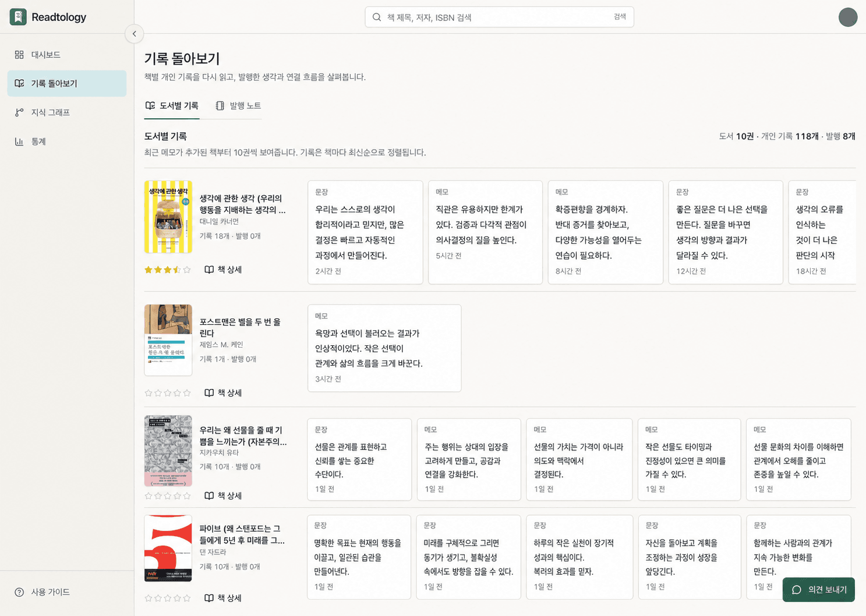This screenshot has height=616, width=866.
Task: Set fifth star rating for 포스트맨은 벨을
Action: click(187, 393)
